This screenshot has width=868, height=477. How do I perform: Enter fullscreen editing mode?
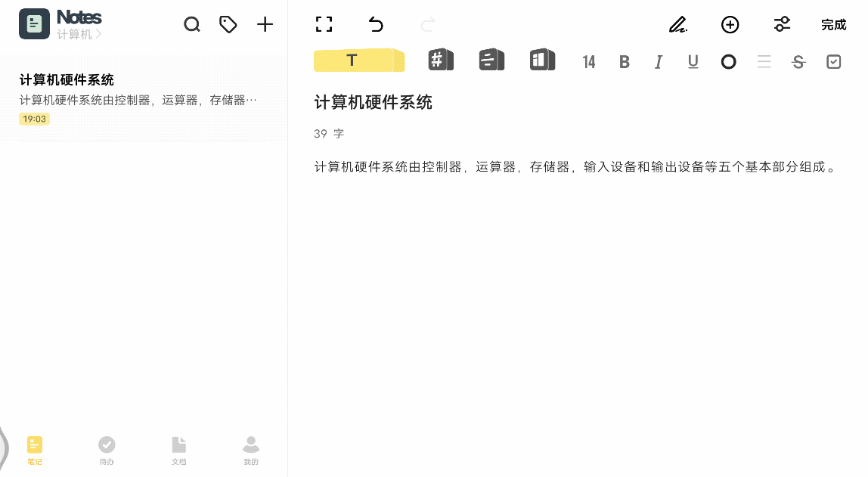324,25
